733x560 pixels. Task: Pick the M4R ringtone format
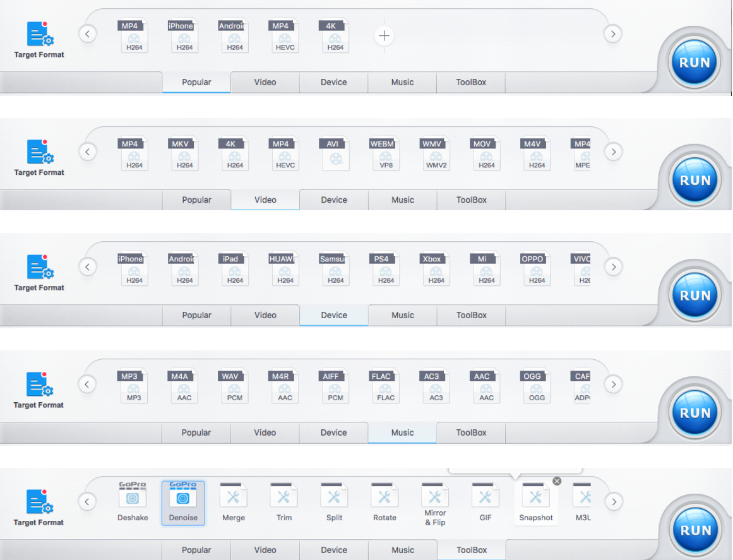285,386
